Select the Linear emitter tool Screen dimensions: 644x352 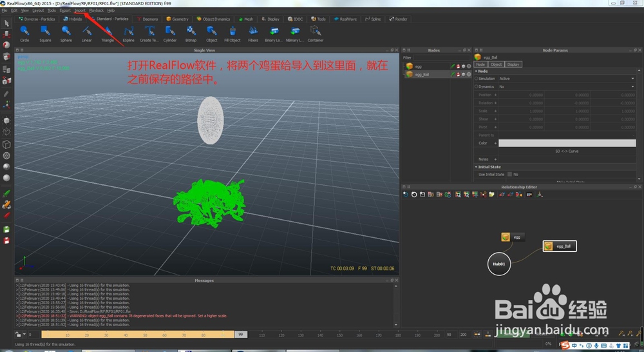click(x=87, y=34)
